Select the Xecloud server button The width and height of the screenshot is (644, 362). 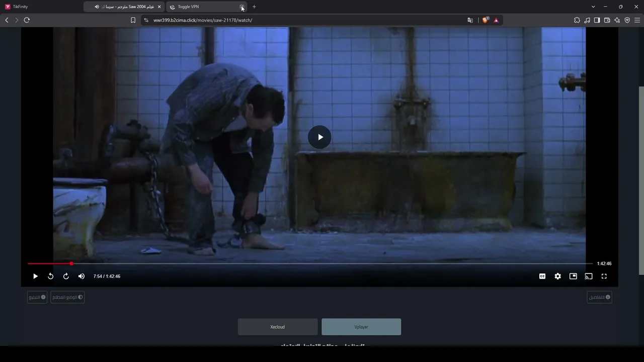[x=278, y=327]
